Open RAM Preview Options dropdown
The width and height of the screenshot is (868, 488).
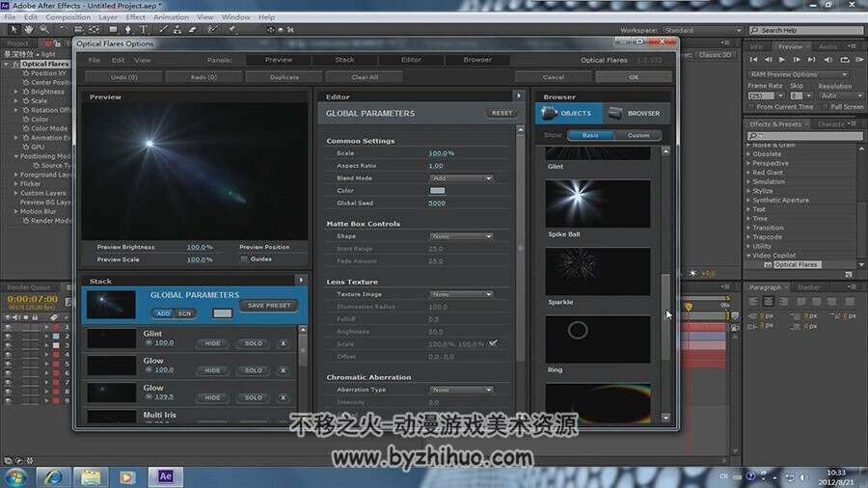coord(799,74)
